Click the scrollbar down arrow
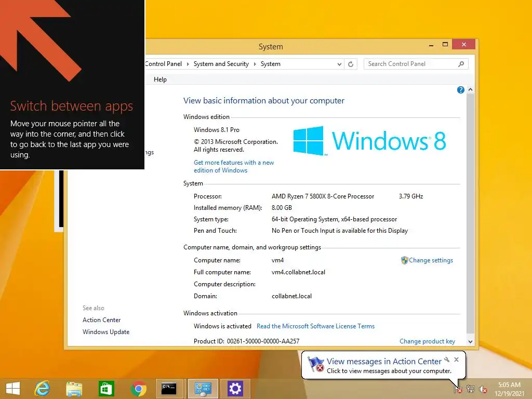This screenshot has height=399, width=532. pyautogui.click(x=470, y=342)
